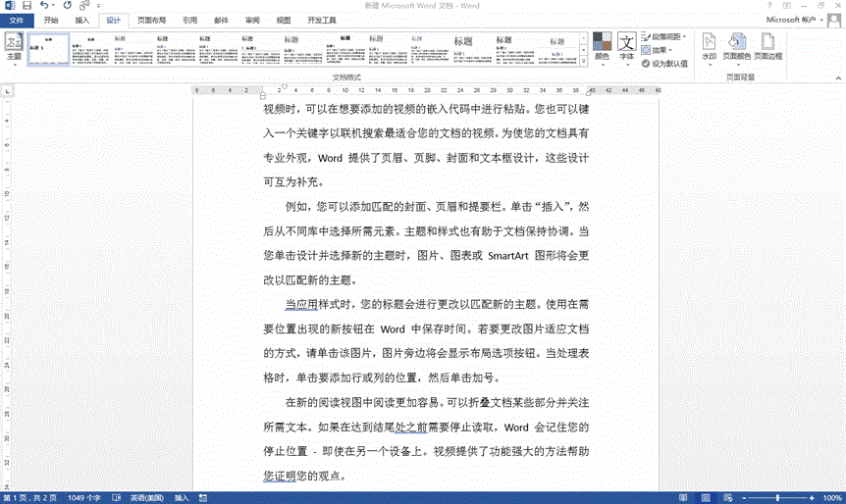Click 设为默认值 checkmark option
Viewport: 846px width, 504px height.
click(664, 63)
